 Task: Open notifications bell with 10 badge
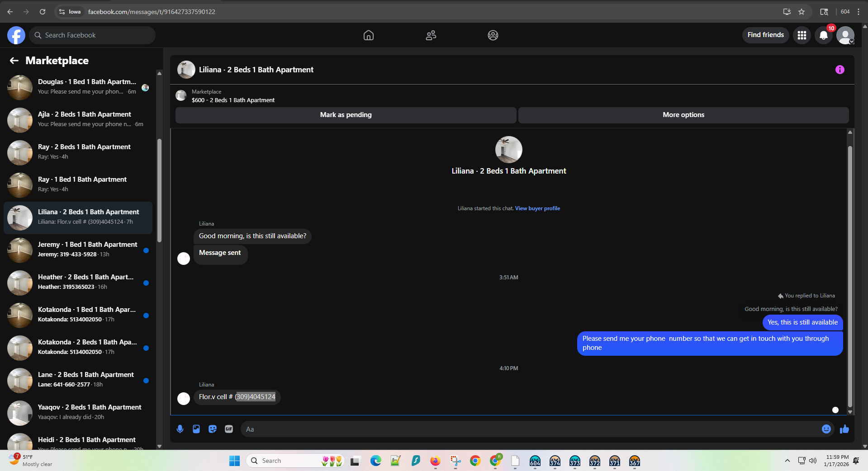click(x=824, y=35)
